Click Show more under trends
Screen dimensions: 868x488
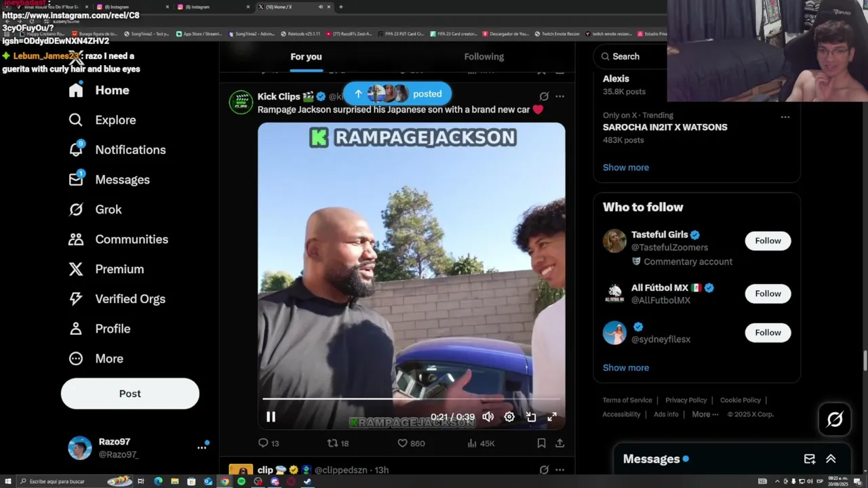tap(626, 167)
